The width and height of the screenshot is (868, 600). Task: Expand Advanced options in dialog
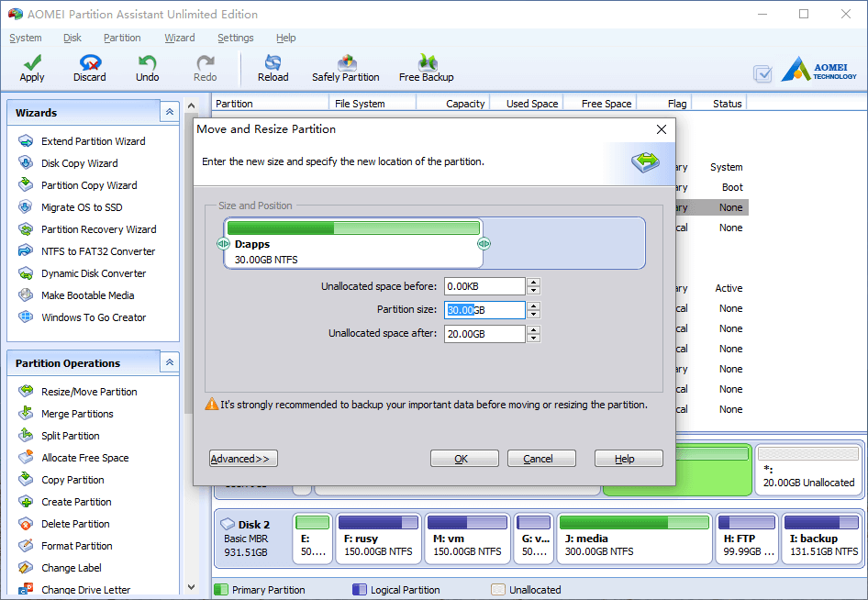point(243,459)
